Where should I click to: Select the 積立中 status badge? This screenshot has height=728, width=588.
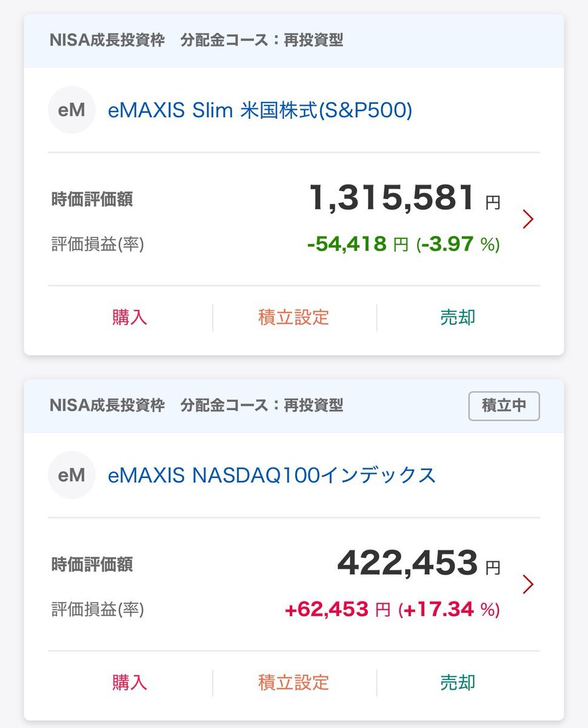(x=504, y=406)
